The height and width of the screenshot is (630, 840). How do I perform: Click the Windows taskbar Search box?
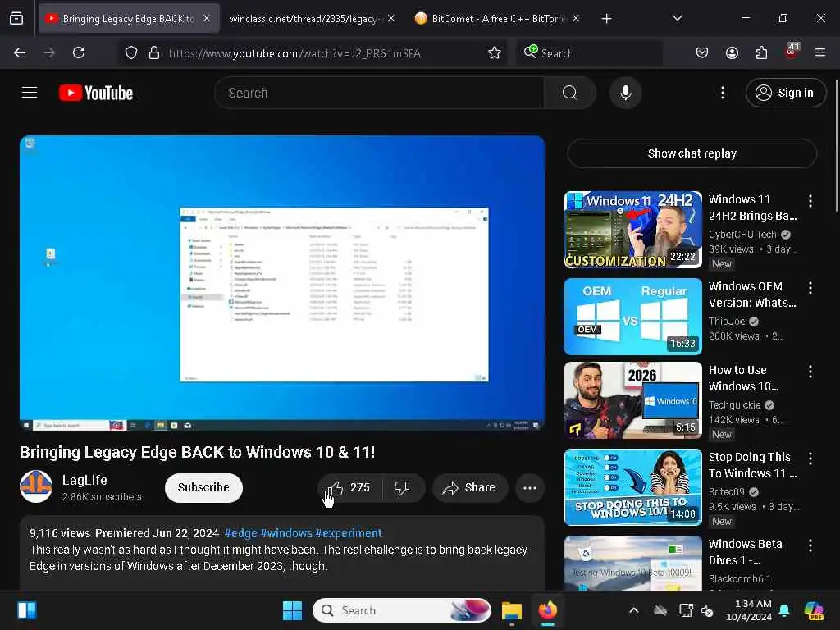point(402,610)
